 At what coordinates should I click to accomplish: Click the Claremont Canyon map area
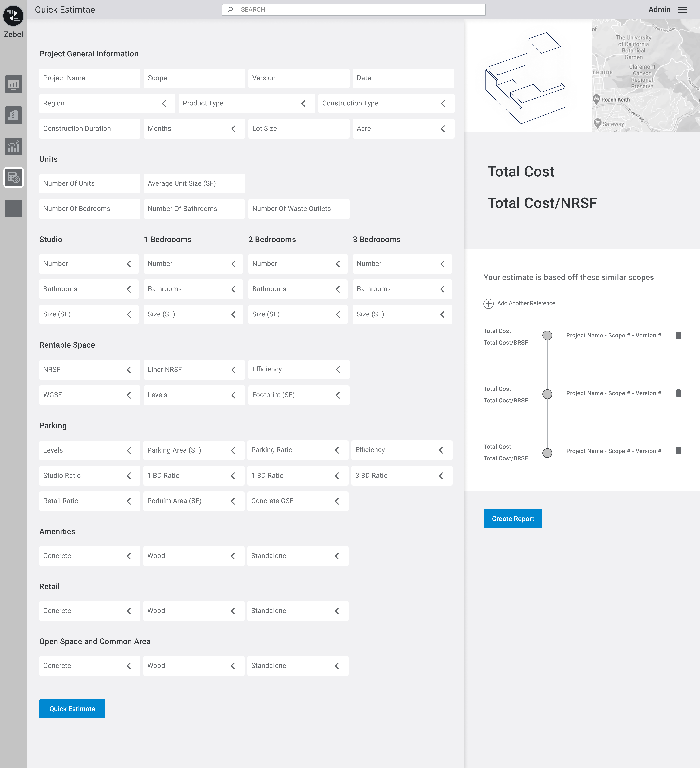coord(642,77)
